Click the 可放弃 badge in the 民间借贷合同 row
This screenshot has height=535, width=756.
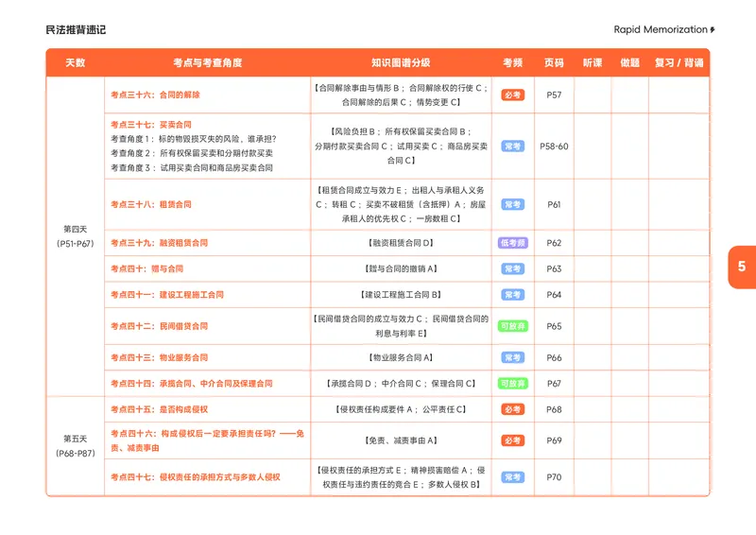tap(512, 326)
